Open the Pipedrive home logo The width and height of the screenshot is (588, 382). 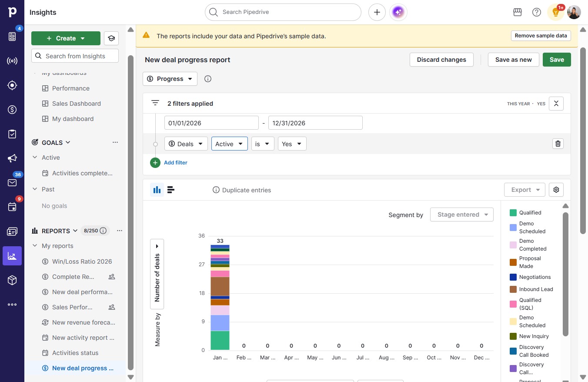12,12
